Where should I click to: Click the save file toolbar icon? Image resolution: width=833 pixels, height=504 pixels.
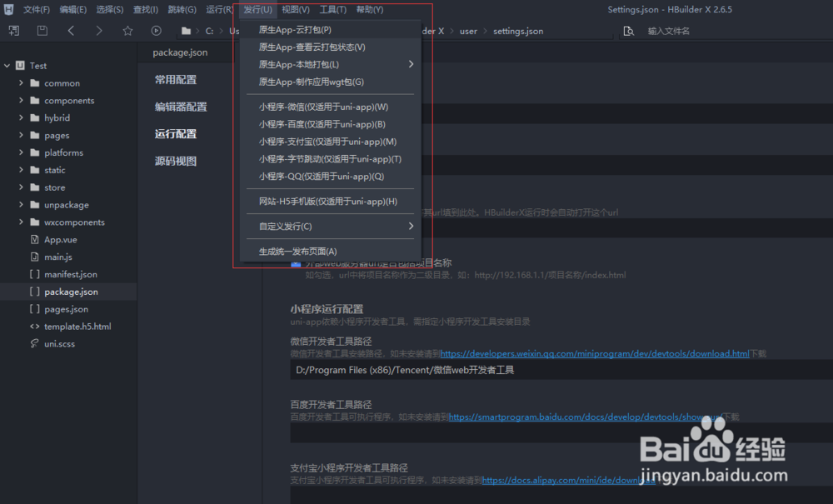[42, 31]
